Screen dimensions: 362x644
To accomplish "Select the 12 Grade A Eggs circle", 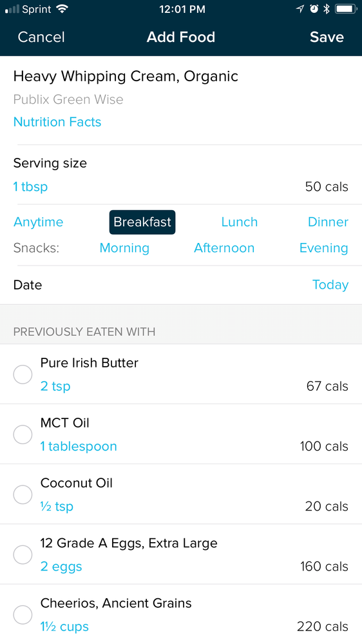I will click(x=23, y=554).
